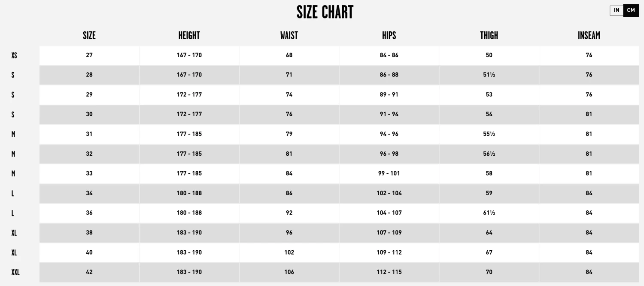The width and height of the screenshot is (644, 286).
Task: Click the HIPS column header
Action: (389, 36)
